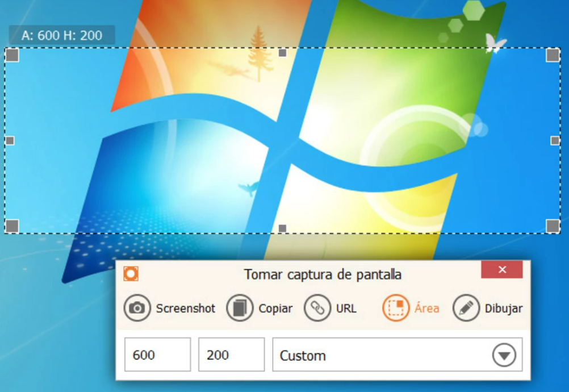The height and width of the screenshot is (392, 569).
Task: Click the Screenshot camera icon
Action: 137,308
